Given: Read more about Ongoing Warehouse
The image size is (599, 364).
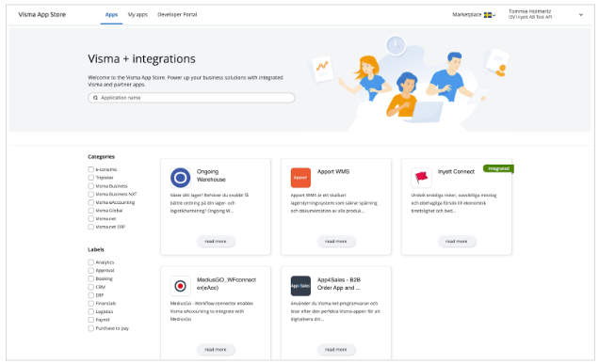Looking at the screenshot, I should point(216,242).
